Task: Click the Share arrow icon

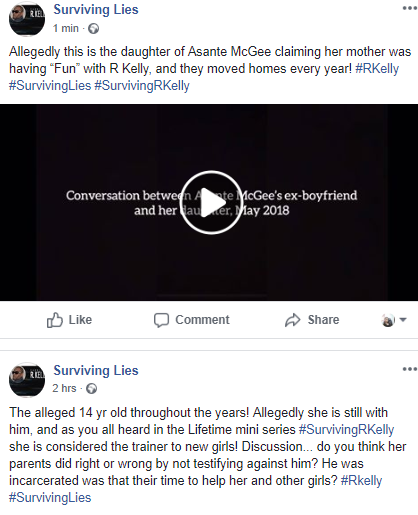Action: [x=293, y=320]
